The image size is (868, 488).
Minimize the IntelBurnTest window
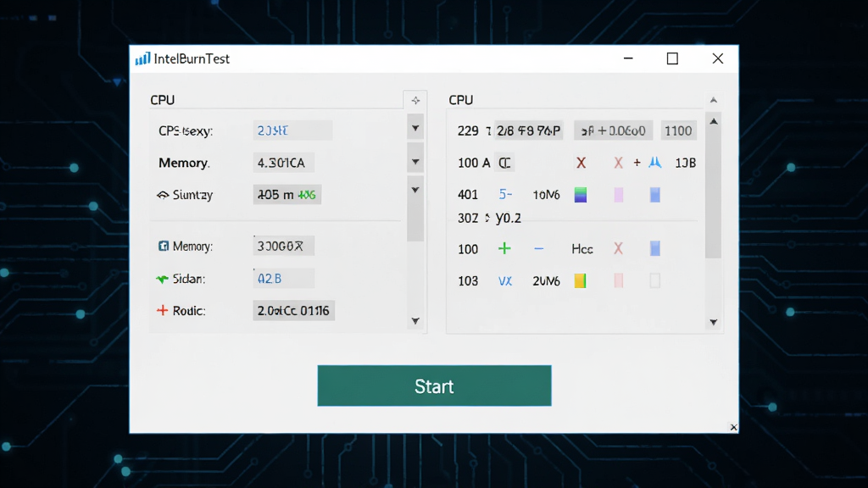[628, 58]
